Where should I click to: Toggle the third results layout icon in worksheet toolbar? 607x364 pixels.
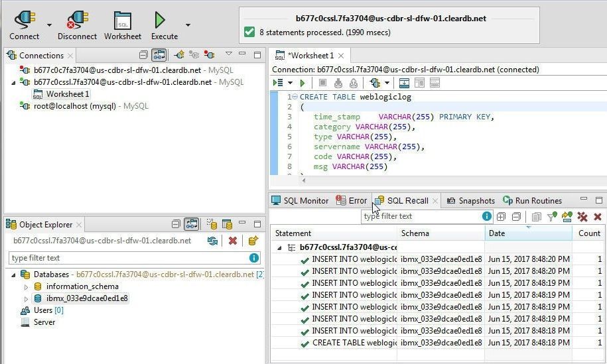coord(435,83)
